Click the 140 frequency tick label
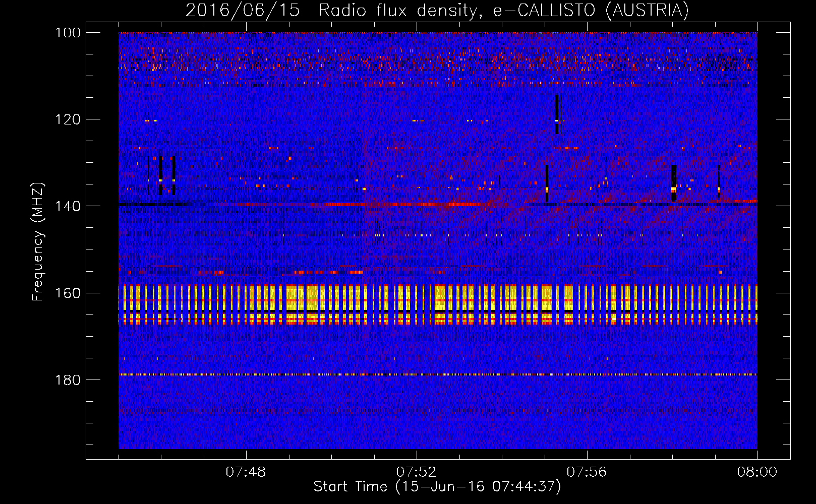Image resolution: width=816 pixels, height=504 pixels. tap(68, 206)
